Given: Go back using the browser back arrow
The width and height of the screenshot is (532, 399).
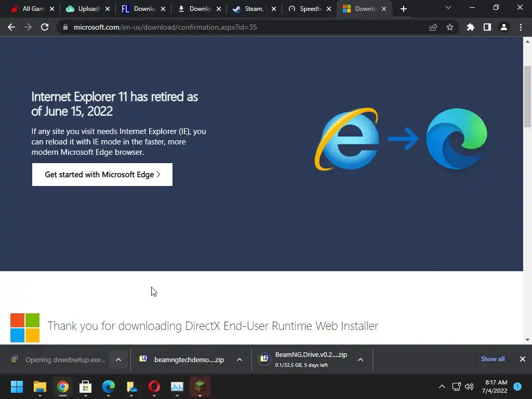Looking at the screenshot, I should coord(11,27).
